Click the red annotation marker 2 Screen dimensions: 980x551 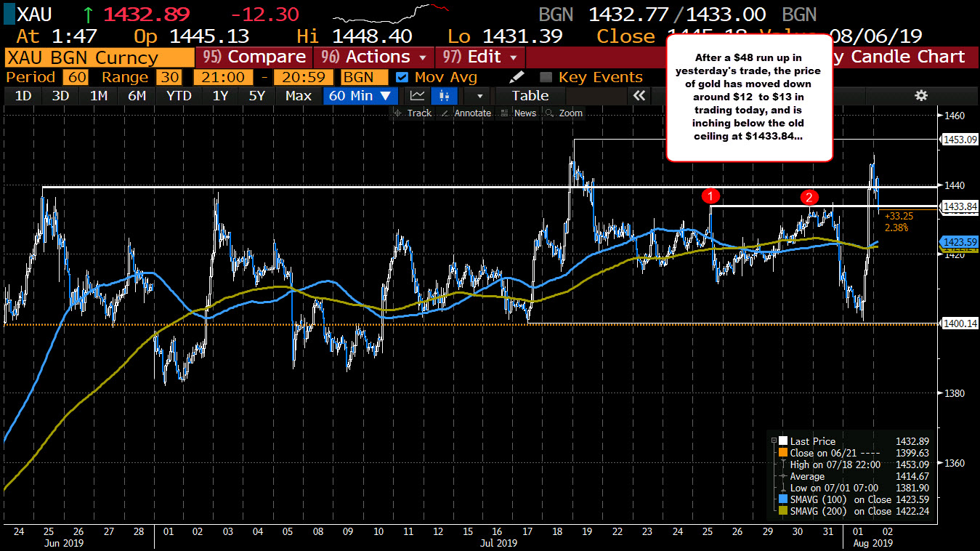pyautogui.click(x=809, y=197)
